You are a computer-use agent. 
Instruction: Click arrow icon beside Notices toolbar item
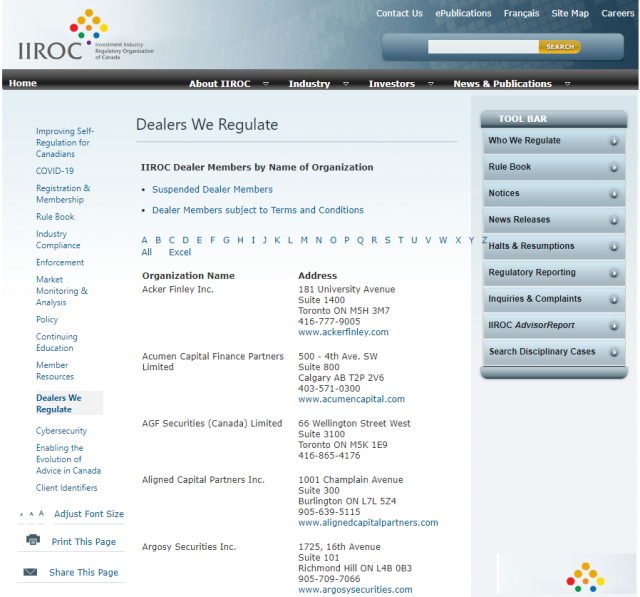[613, 194]
